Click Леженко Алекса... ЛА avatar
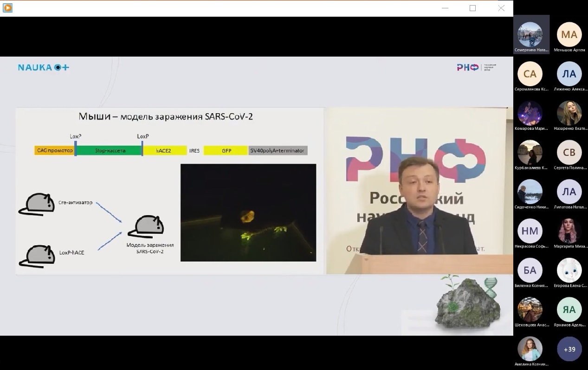The width and height of the screenshot is (588, 370). point(569,74)
